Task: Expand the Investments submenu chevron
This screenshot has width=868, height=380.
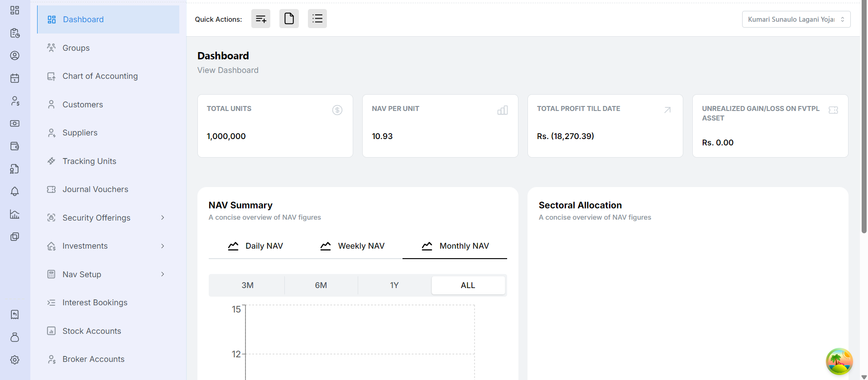Action: [x=163, y=246]
